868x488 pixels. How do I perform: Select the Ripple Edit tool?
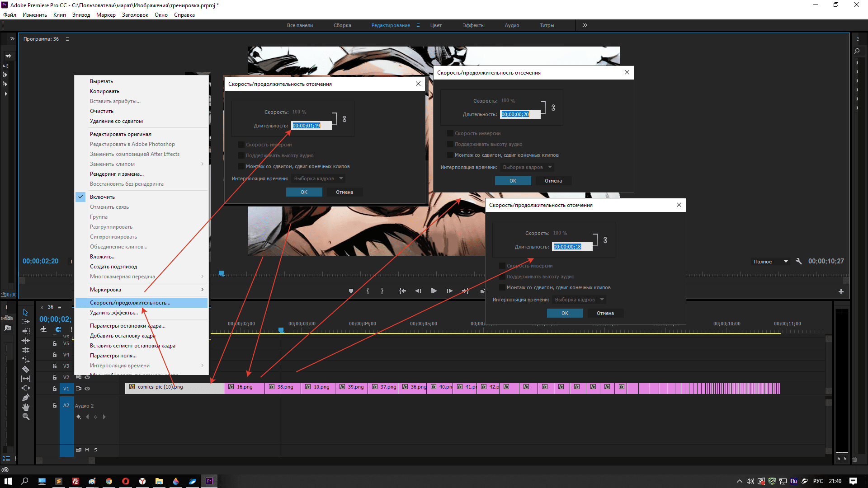tap(26, 341)
